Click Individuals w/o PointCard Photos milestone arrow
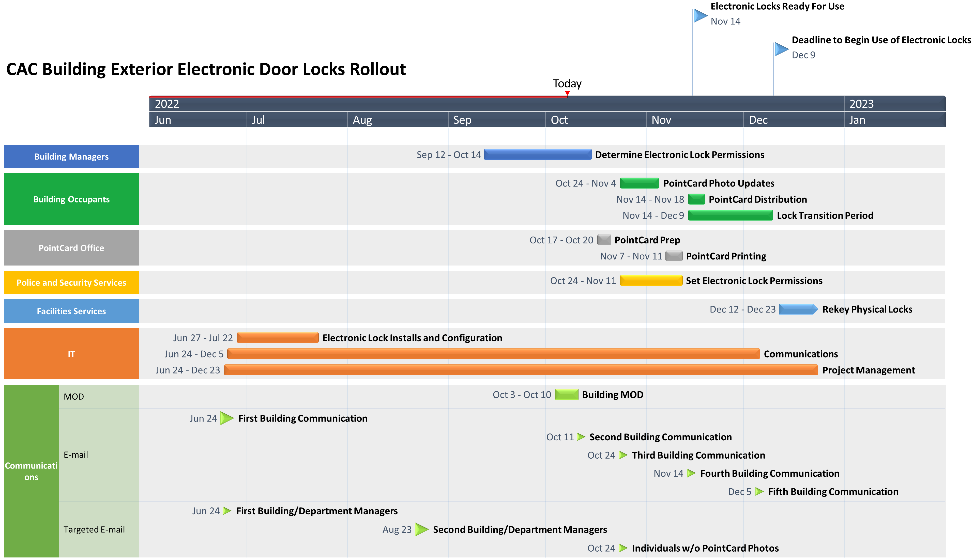This screenshot has height=560, width=973. tap(623, 548)
